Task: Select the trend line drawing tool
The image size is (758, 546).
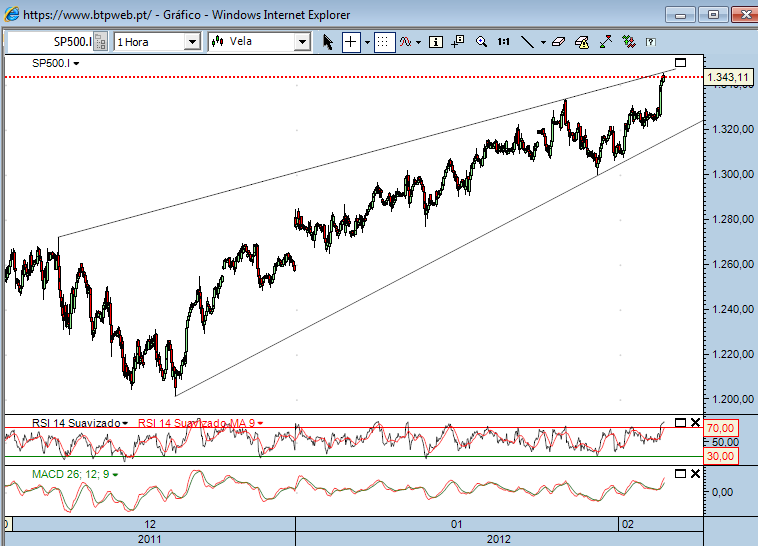Action: (527, 42)
